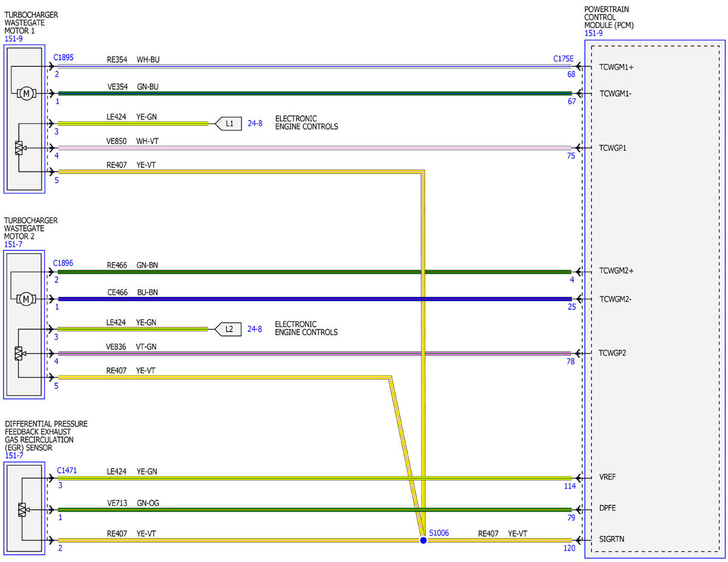Select the TCWGP1 signal label
Viewport: 728px width, 562px height.
(612, 148)
